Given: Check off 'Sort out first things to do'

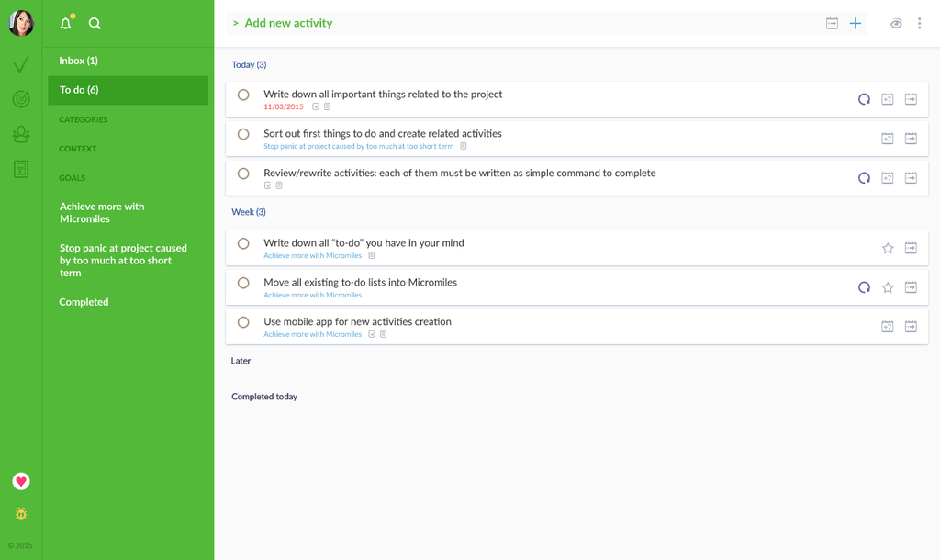Looking at the screenshot, I should point(243,134).
